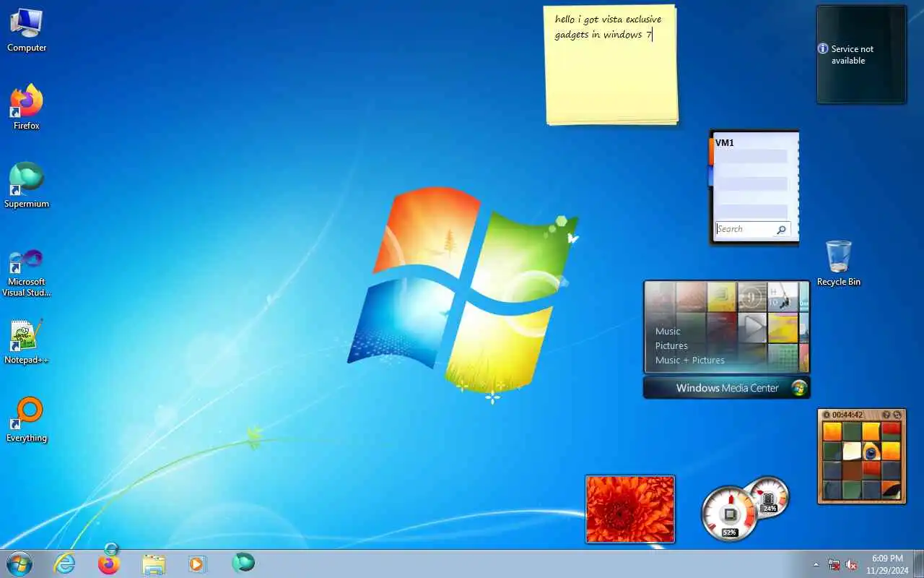Click the memory meter dial showing 24%
The image size is (924, 578).
pyautogui.click(x=770, y=497)
